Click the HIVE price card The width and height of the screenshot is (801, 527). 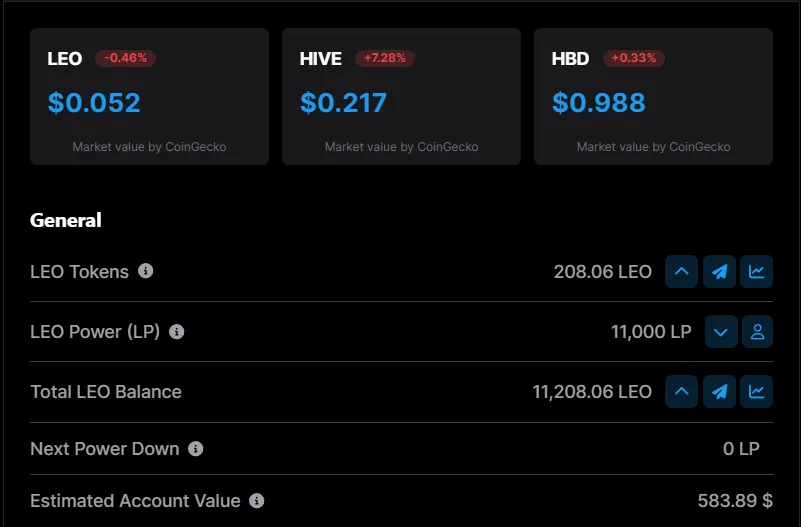click(x=402, y=97)
